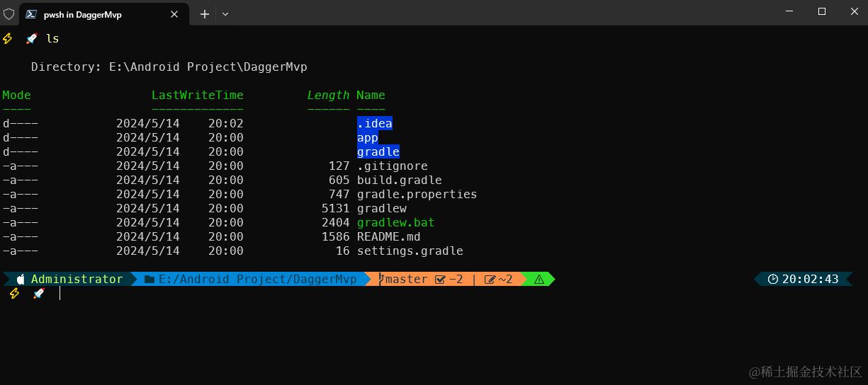This screenshot has height=385, width=868.
Task: Open the new-tab profile dropdown arrow
Action: click(225, 14)
